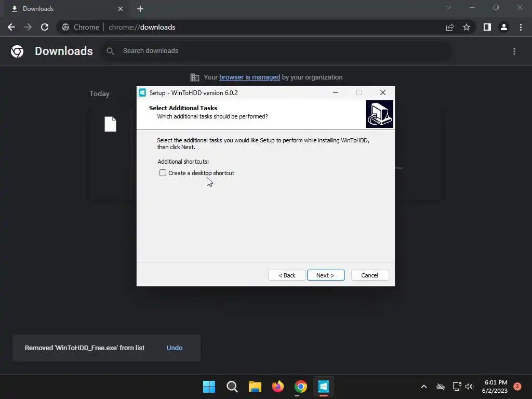Click the Chrome logo on Downloads page

coord(17,51)
